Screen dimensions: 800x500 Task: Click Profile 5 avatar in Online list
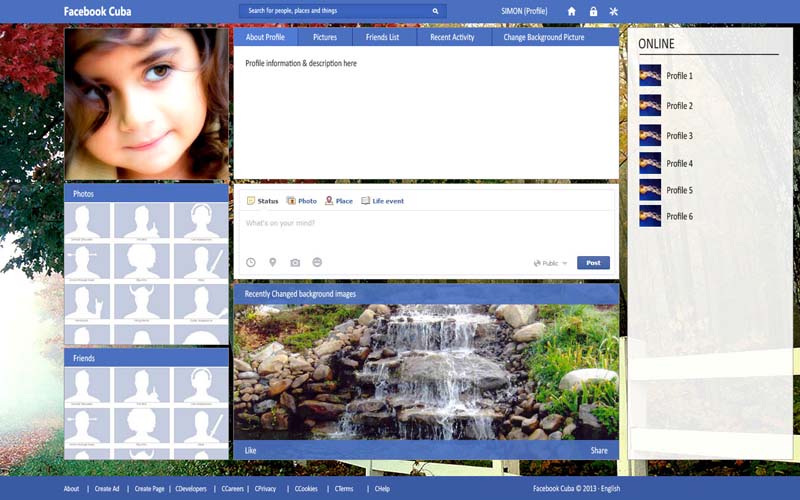point(650,190)
